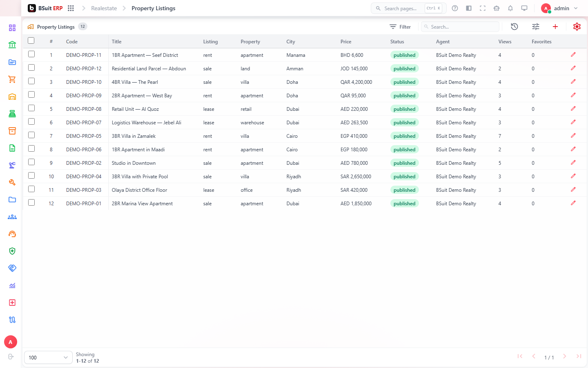Open the history clock icon
Viewport: 588px width, 368px height.
[514, 27]
